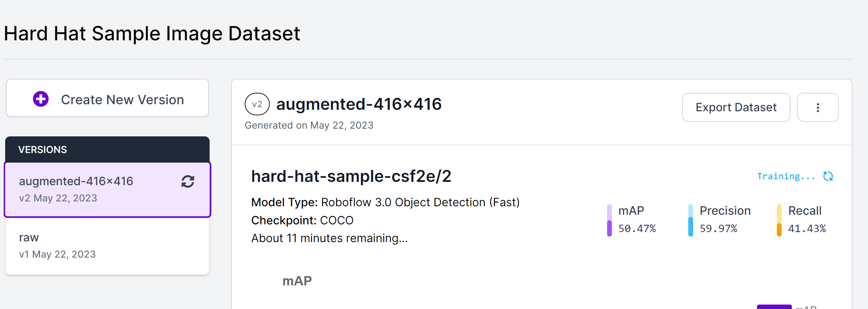Open the hard-hat-sample-csf2e/2 model page
868x309 pixels.
pyautogui.click(x=352, y=176)
